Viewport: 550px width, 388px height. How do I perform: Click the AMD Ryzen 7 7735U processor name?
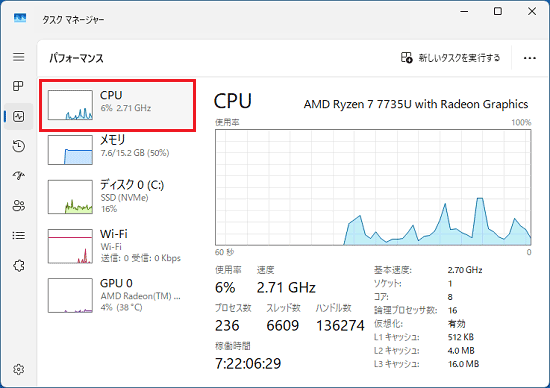tap(416, 104)
